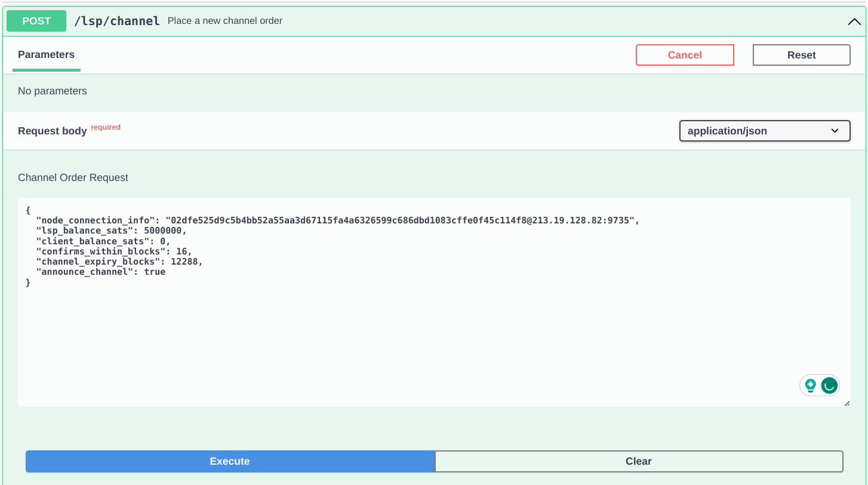
Task: Execute the channel order request
Action: click(230, 461)
